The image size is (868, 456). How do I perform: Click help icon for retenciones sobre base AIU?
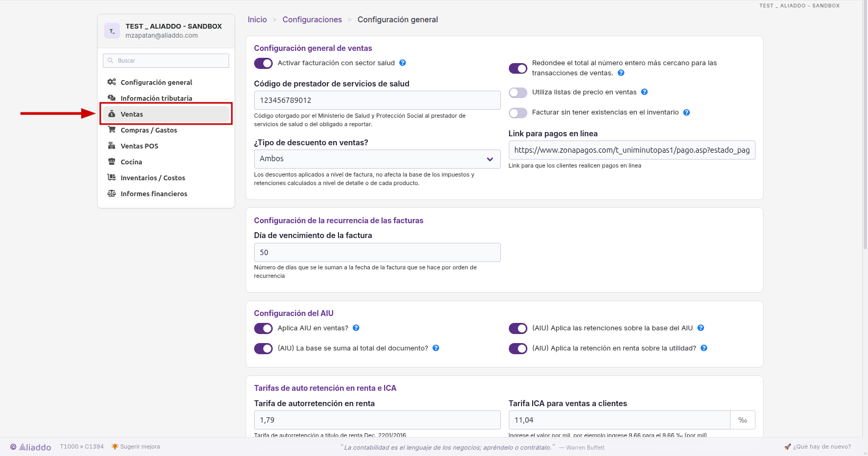[701, 328]
